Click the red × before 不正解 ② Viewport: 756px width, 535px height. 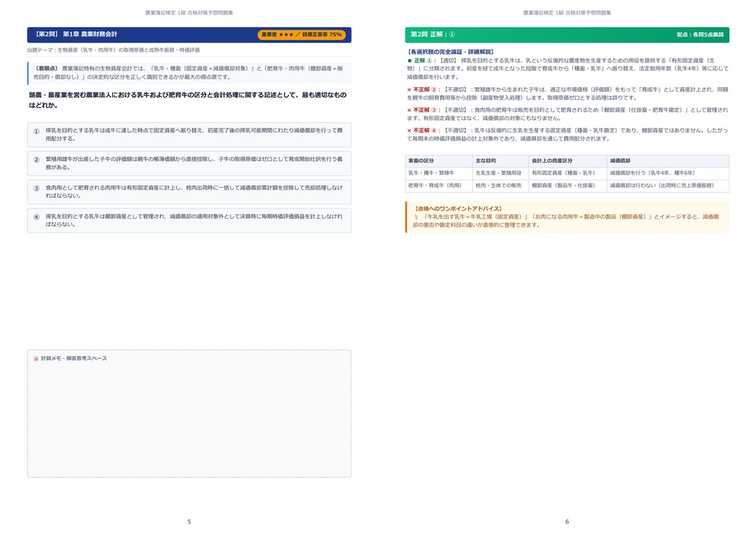click(x=409, y=89)
